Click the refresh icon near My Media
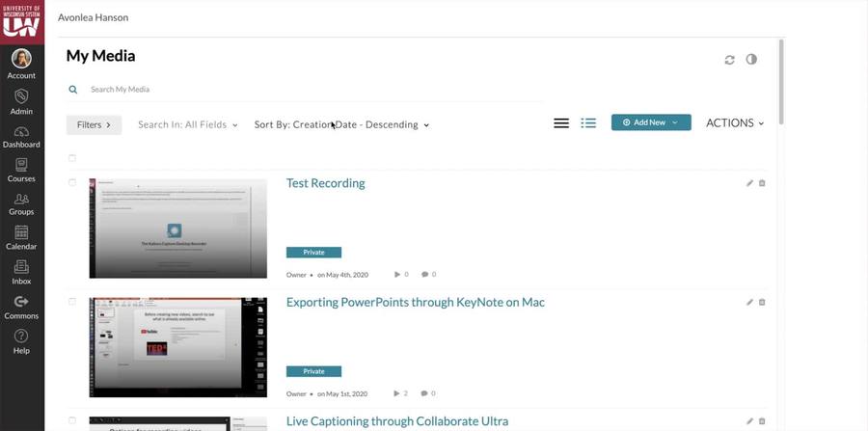Viewport: 868px width, 431px height. point(730,60)
